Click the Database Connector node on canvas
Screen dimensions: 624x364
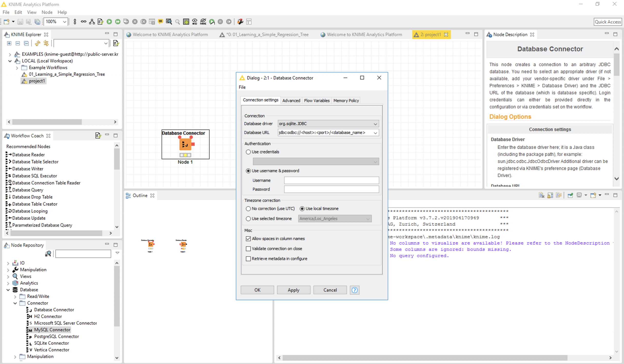(x=185, y=144)
